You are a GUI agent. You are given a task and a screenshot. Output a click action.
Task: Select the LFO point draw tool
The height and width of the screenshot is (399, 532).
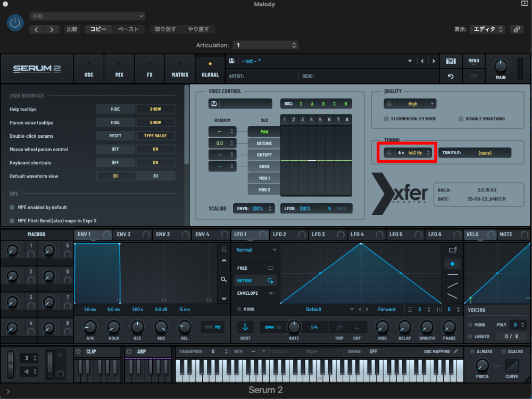[452, 264]
